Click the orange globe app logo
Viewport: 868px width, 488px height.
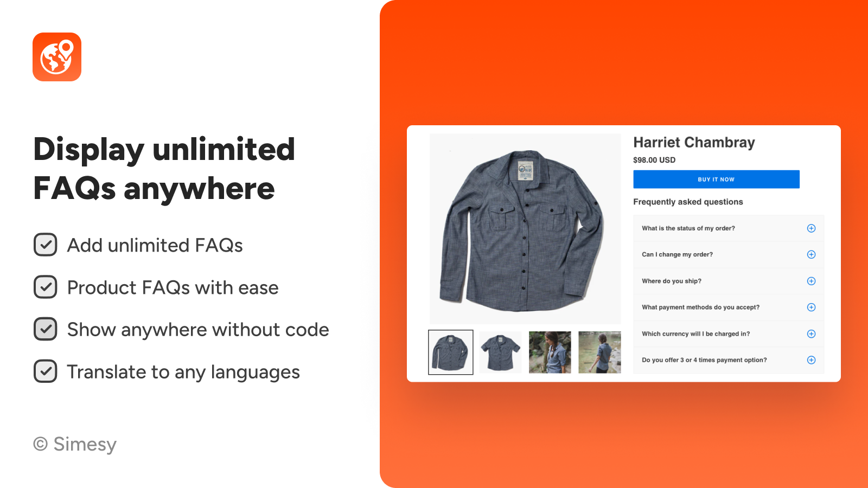(57, 57)
